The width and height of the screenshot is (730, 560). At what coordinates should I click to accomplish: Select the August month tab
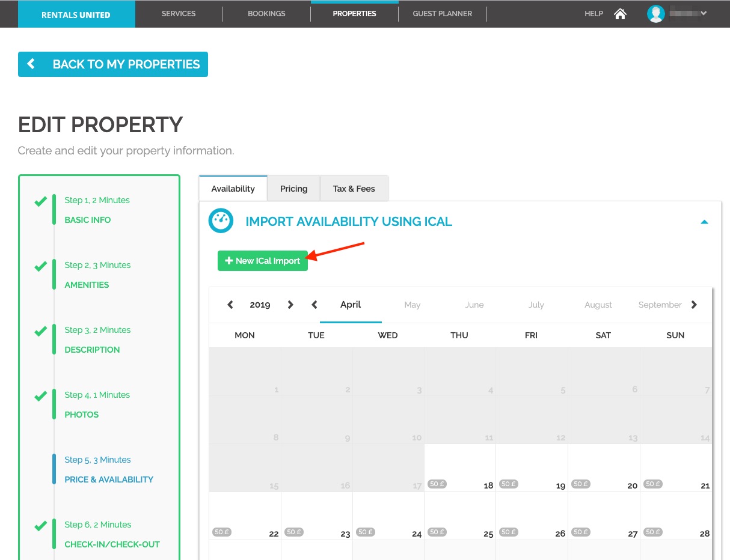pyautogui.click(x=598, y=305)
